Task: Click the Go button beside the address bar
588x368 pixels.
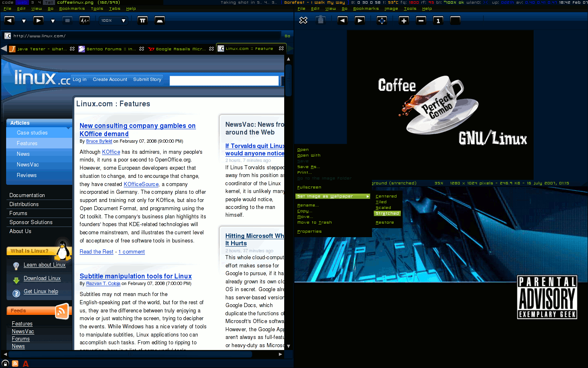Action: point(287,36)
